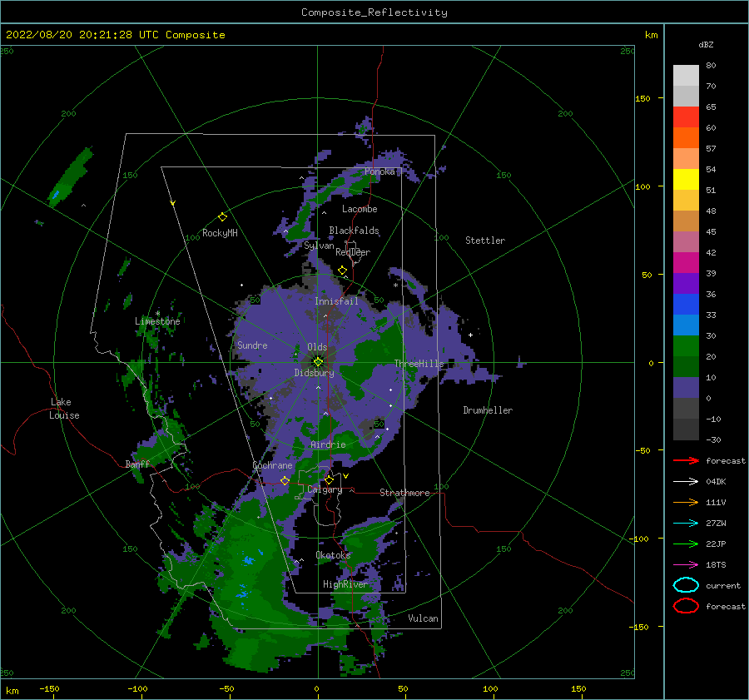Click the Strathmore label

point(404,493)
